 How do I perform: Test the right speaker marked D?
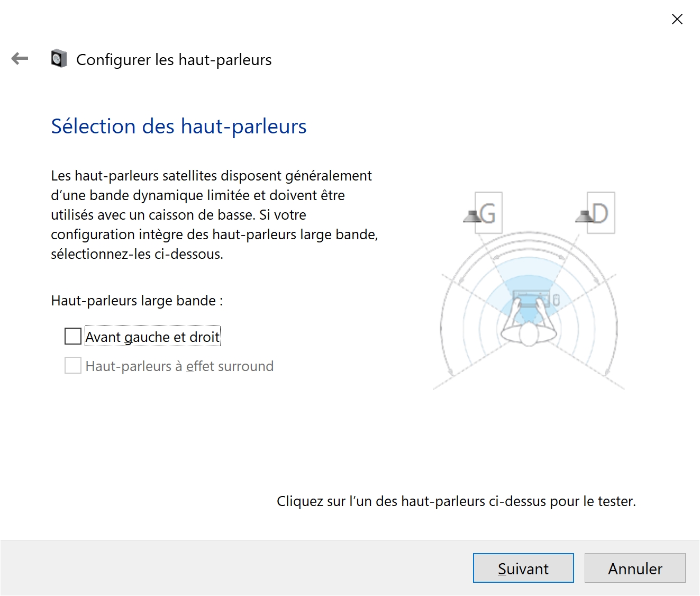596,213
